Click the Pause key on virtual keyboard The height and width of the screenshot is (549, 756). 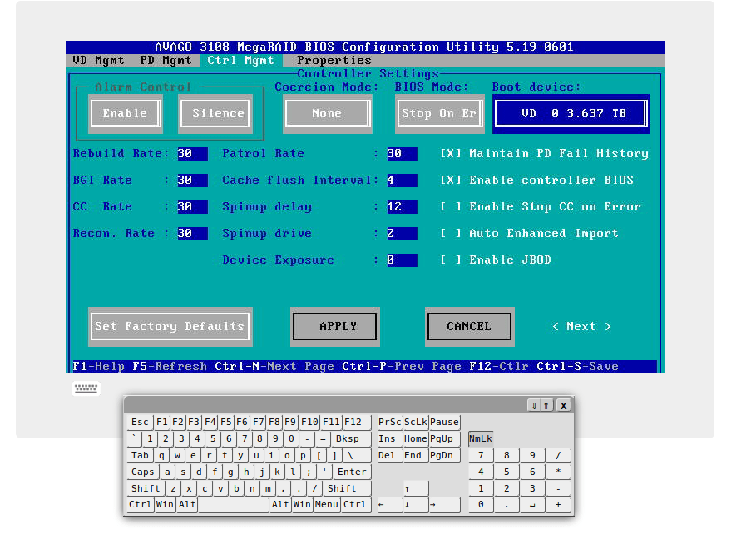[445, 422]
